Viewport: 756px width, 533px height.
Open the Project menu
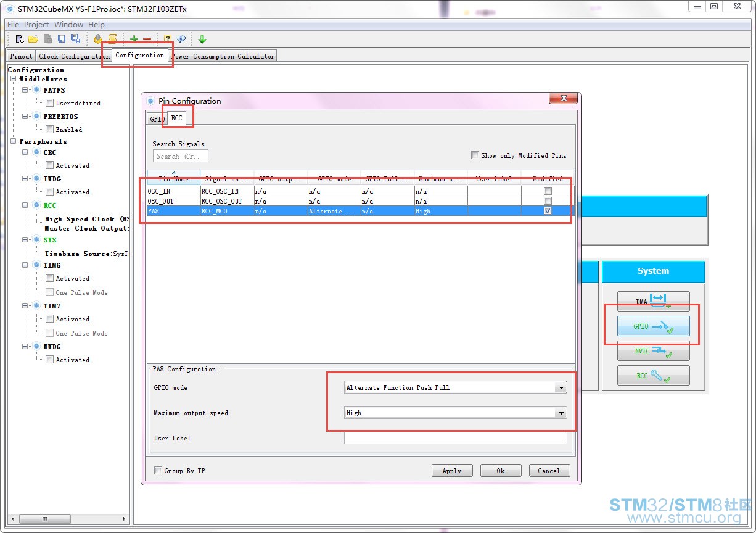click(x=36, y=24)
